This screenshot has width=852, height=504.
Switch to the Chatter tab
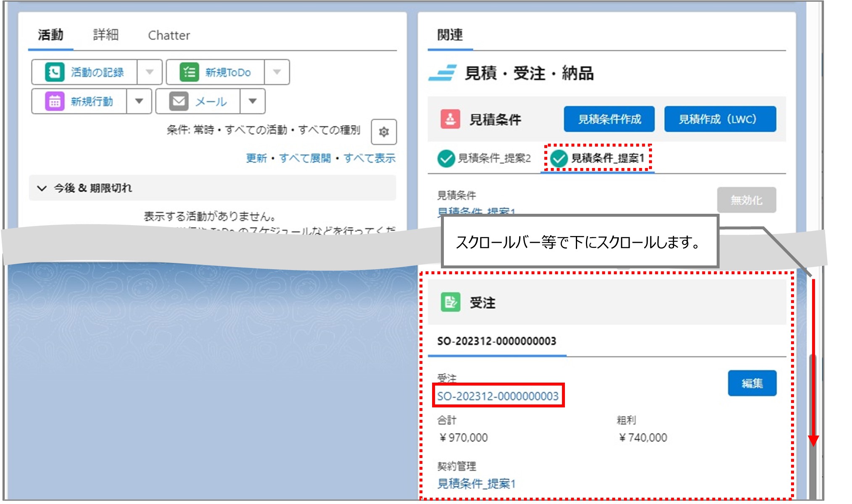[169, 35]
